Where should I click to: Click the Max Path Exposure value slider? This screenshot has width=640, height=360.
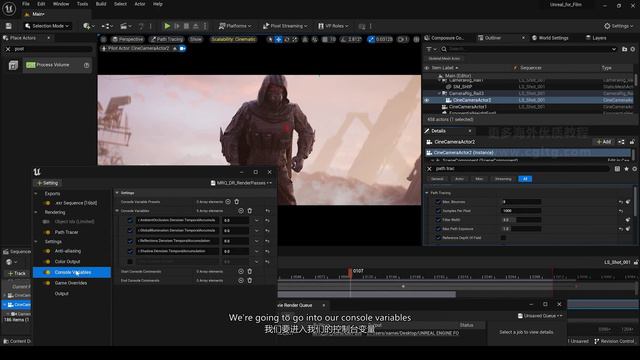[x=521, y=229]
